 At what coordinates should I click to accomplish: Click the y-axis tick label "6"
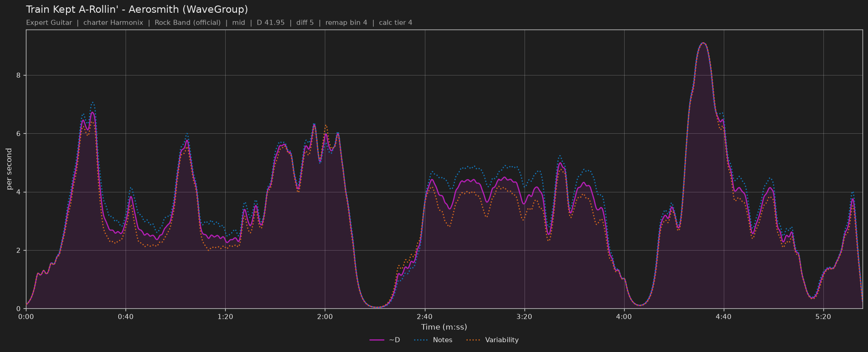click(x=19, y=134)
